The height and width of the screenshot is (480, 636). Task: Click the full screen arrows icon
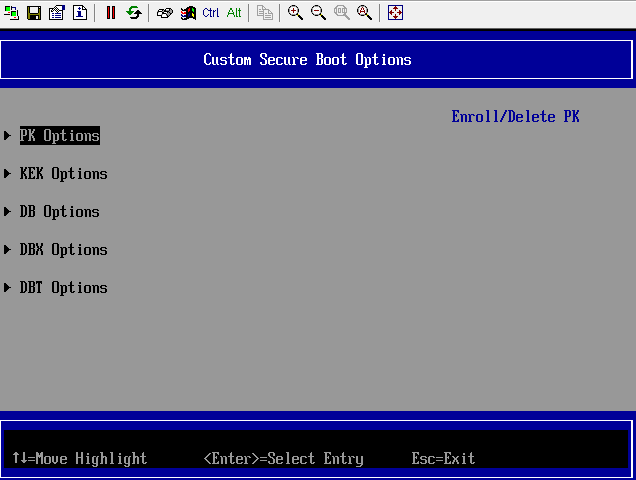(x=395, y=12)
